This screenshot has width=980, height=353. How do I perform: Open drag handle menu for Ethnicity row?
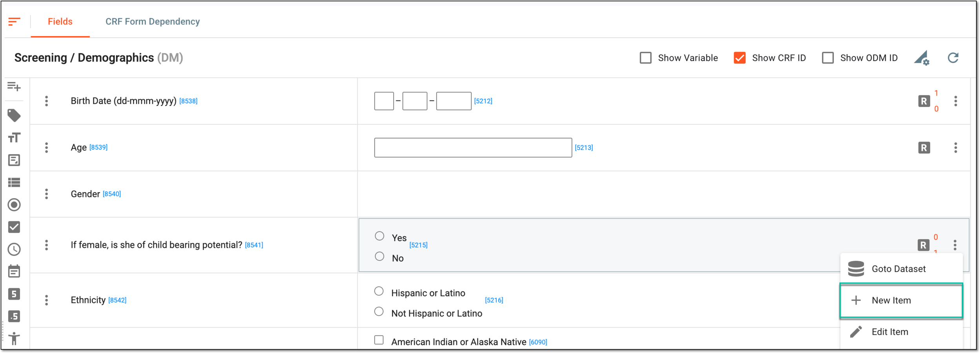click(46, 300)
